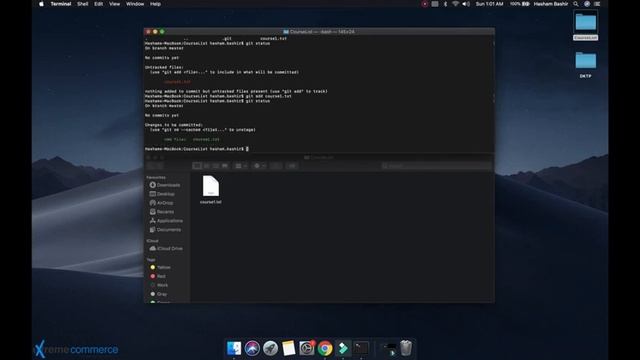
Task: Open Finder from the Dock
Action: point(234,348)
